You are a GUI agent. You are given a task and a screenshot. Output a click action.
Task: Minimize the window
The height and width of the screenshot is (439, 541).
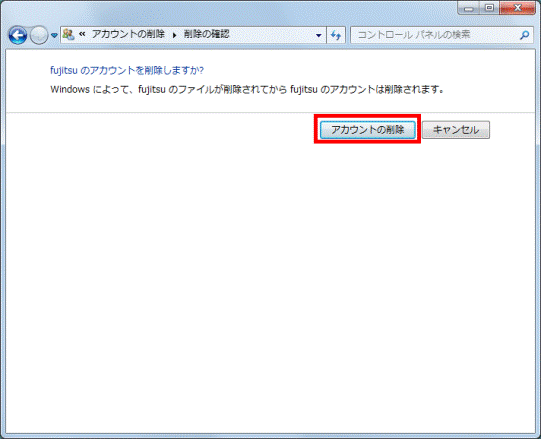[469, 8]
